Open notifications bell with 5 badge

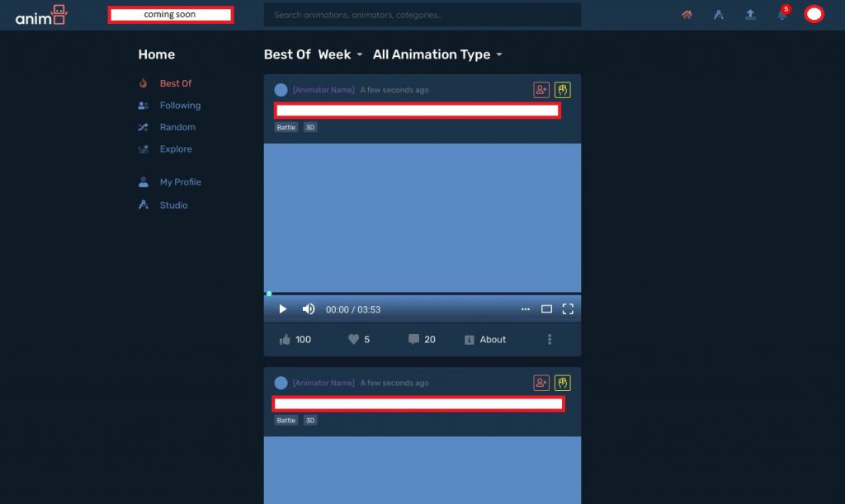point(782,14)
